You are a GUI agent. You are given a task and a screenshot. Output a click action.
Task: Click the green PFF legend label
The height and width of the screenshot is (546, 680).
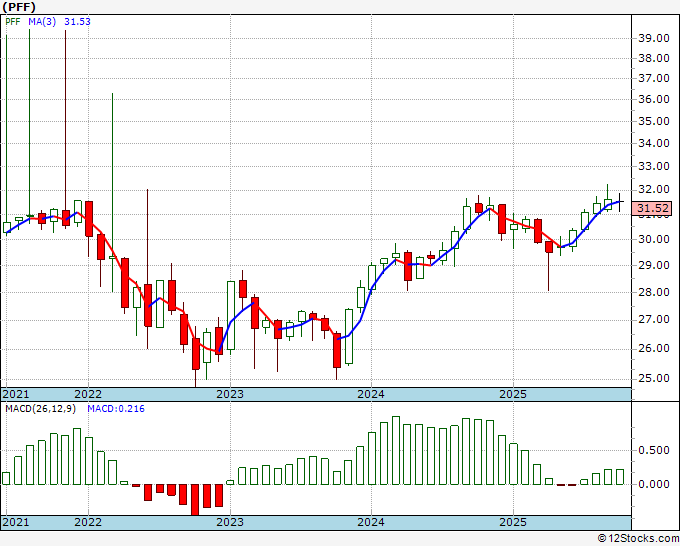click(x=13, y=21)
